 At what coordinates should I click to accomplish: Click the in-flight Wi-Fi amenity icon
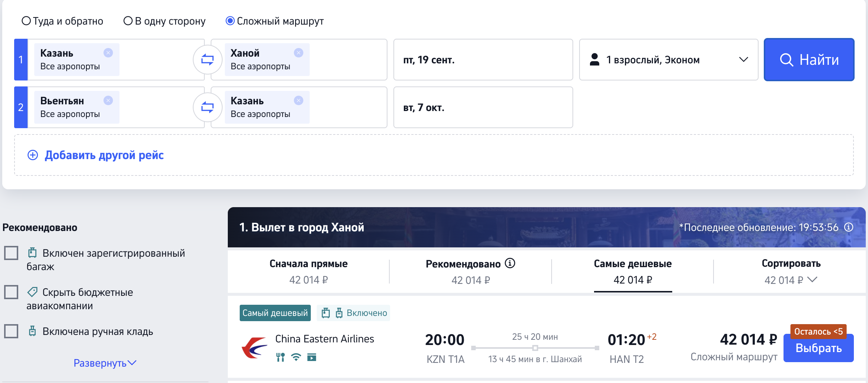(296, 357)
